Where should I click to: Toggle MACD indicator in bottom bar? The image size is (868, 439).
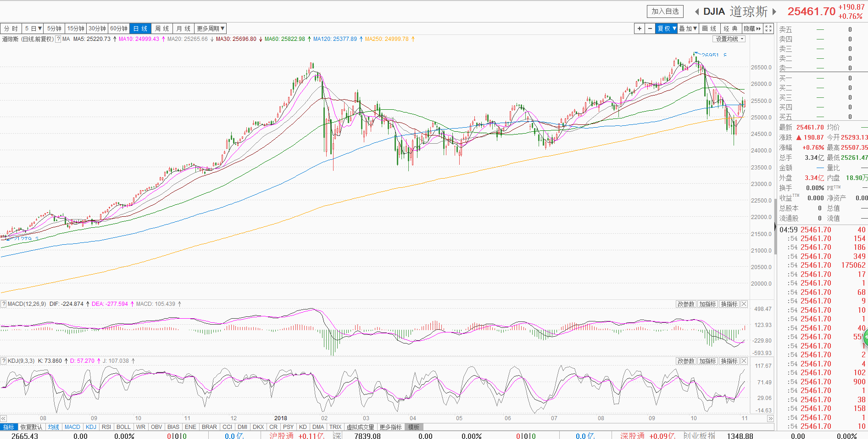[x=72, y=427]
